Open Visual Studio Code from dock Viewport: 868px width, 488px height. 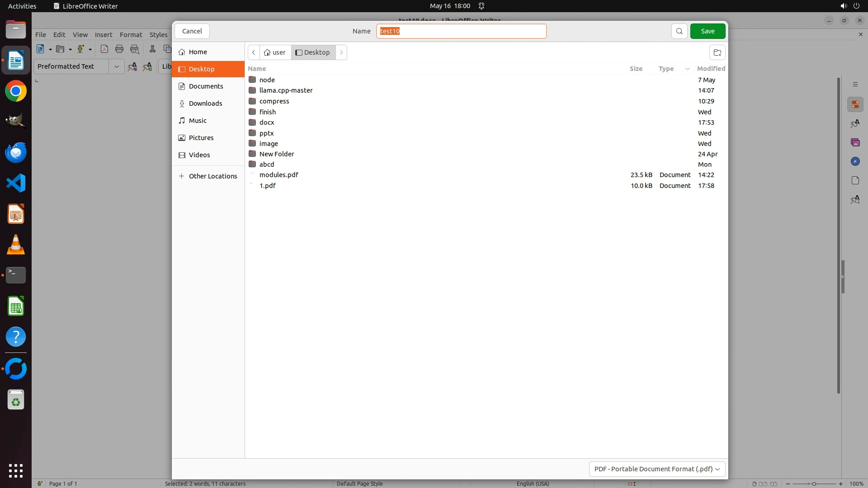[16, 183]
